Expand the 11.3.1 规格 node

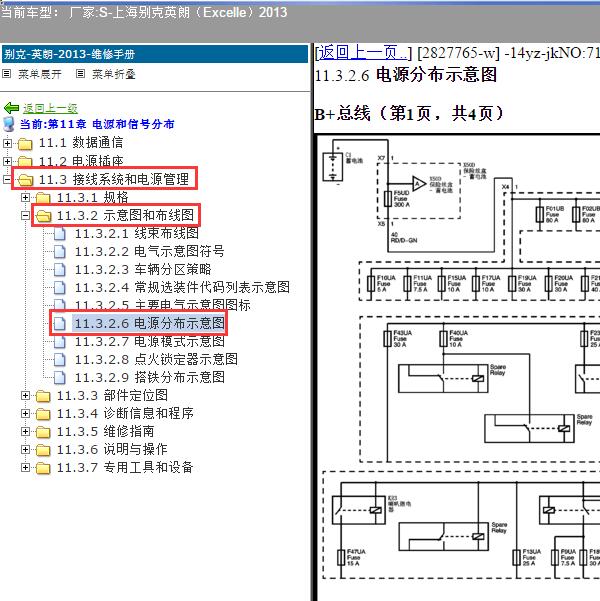pos(25,197)
